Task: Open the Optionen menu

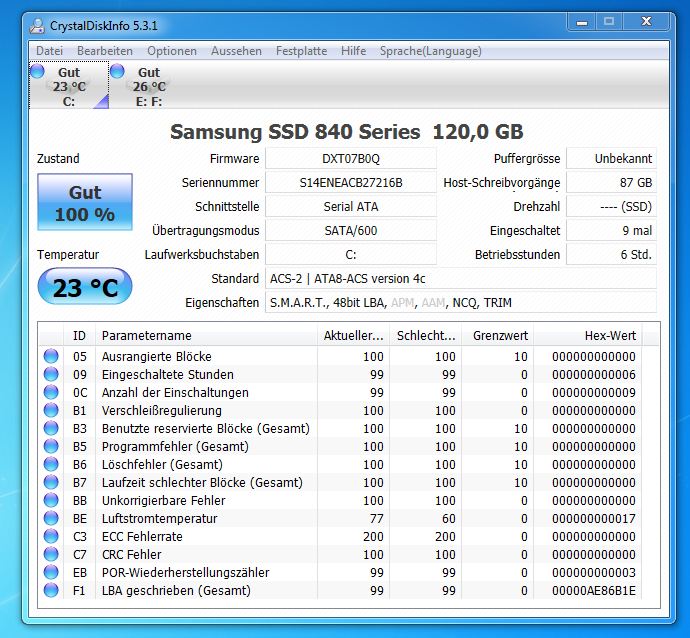Action: tap(172, 51)
